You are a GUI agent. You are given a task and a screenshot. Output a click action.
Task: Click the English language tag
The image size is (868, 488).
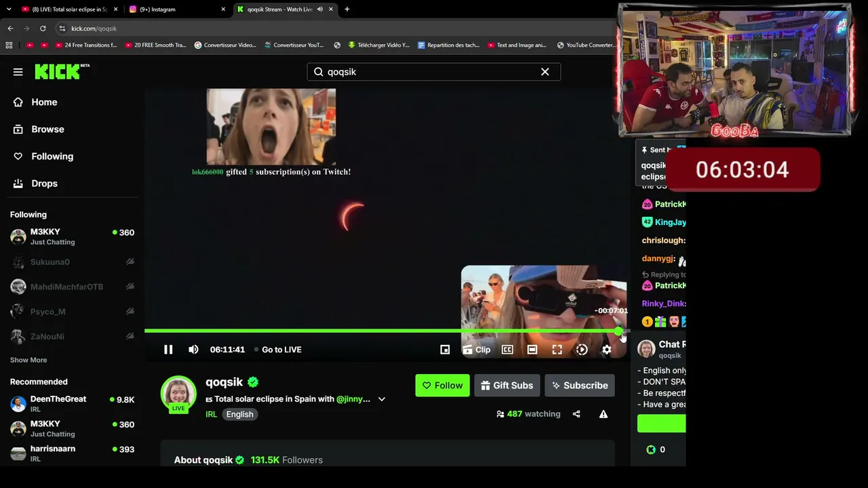(x=239, y=414)
